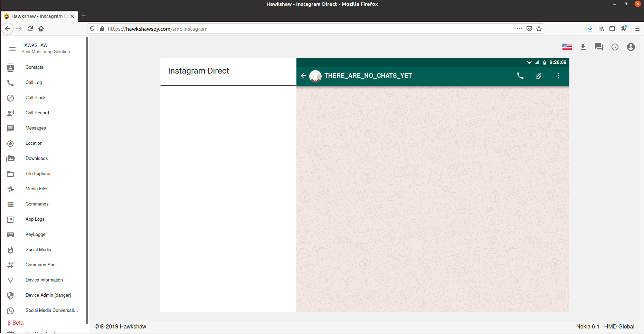Click the Beta section label
The width and height of the screenshot is (644, 334).
pyautogui.click(x=16, y=323)
